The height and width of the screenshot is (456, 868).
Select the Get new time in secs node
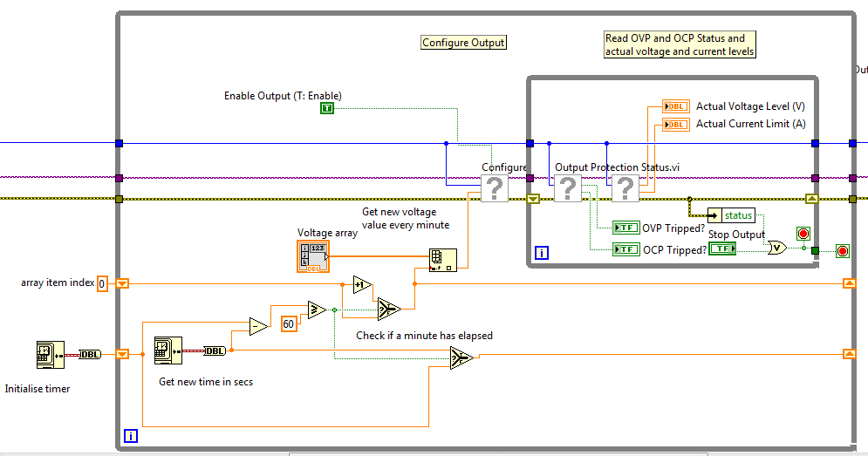point(167,351)
